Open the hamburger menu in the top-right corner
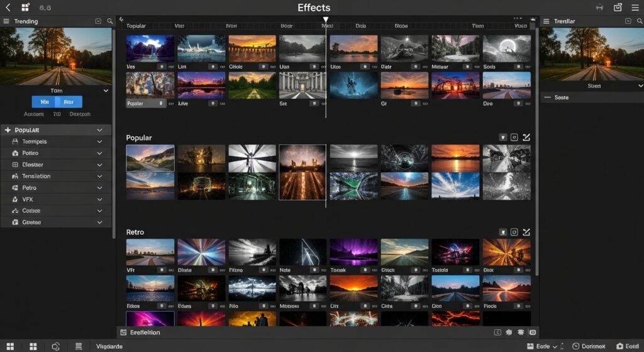 636,8
